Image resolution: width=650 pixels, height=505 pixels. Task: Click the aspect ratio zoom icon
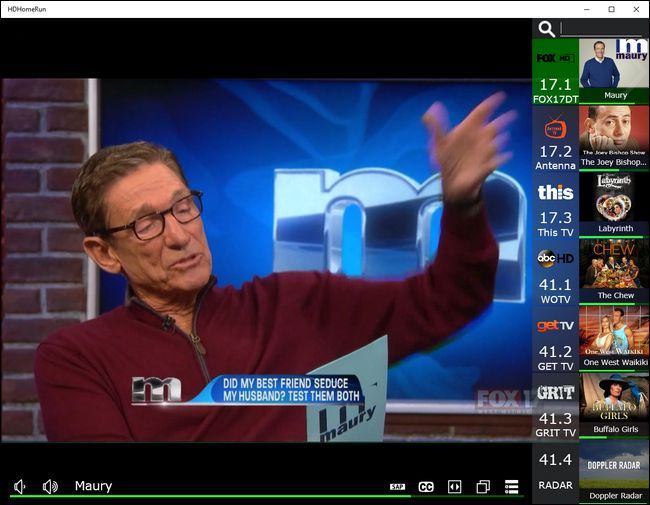(x=455, y=487)
